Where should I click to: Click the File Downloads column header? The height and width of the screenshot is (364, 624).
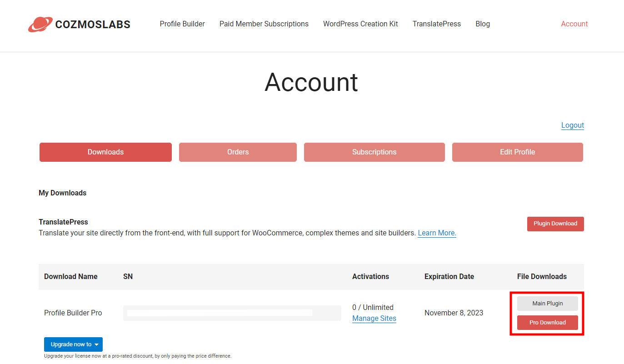click(542, 276)
